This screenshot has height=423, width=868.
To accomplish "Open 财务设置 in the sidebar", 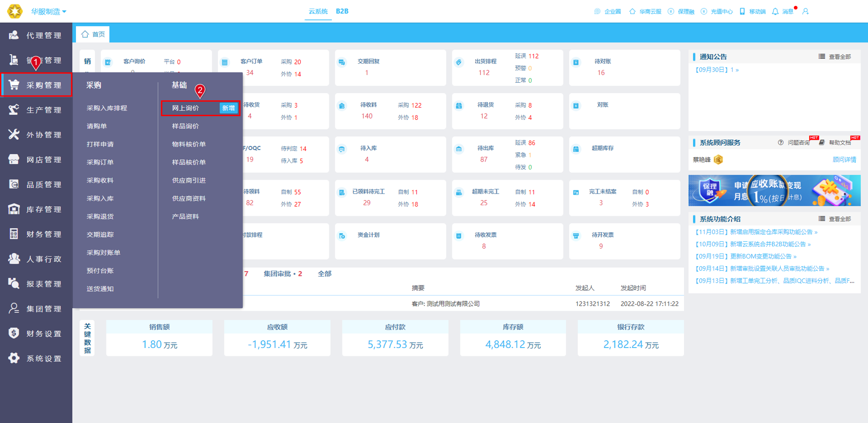I will click(36, 334).
